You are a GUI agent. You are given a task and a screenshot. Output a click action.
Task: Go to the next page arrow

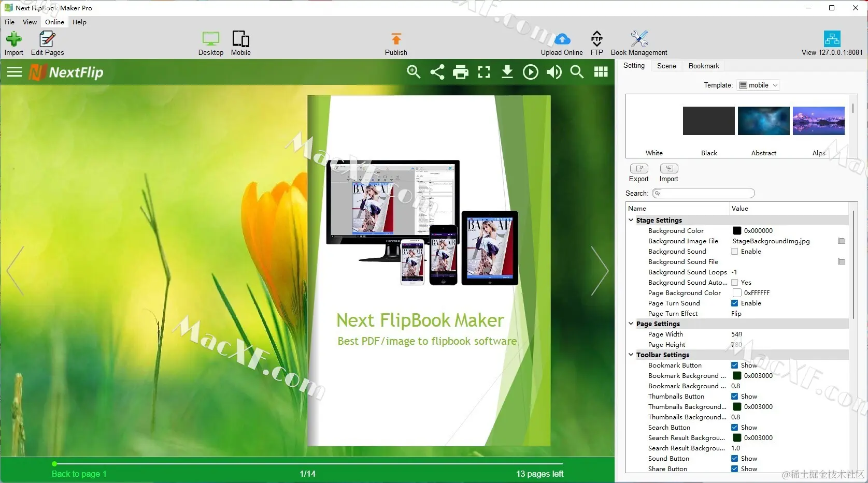[600, 271]
